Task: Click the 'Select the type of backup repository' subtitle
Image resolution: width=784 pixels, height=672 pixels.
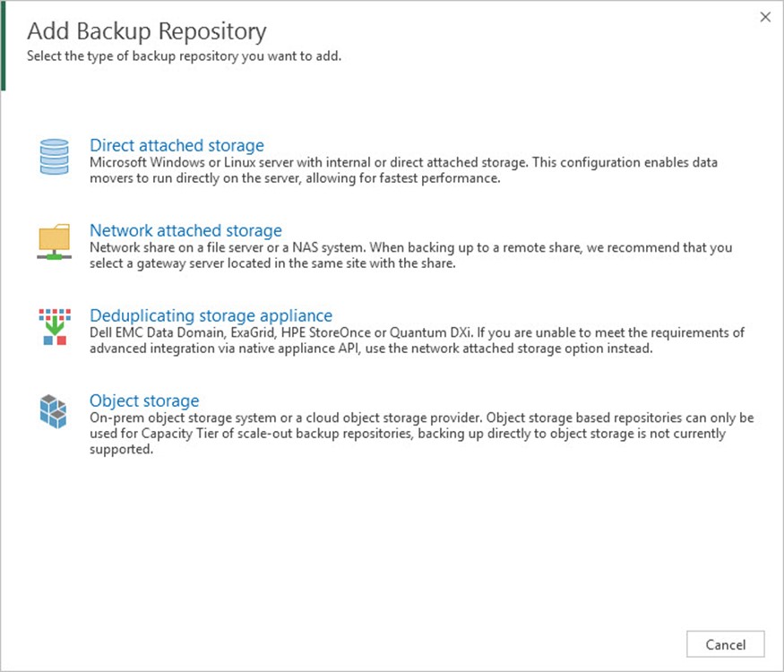Action: coord(184,56)
